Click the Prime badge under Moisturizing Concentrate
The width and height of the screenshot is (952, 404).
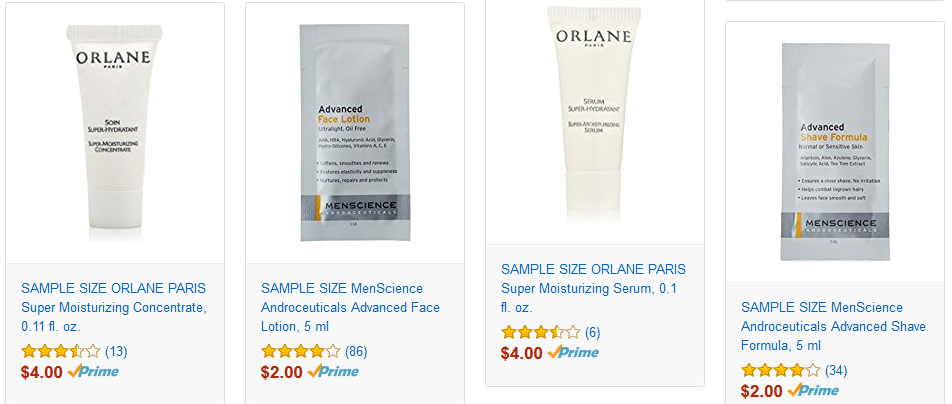pyautogui.click(x=93, y=371)
